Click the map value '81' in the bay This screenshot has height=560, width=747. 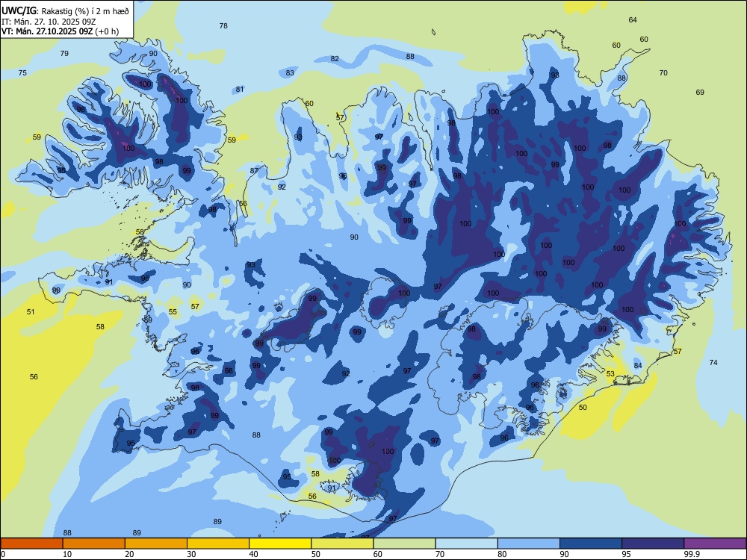coord(240,89)
